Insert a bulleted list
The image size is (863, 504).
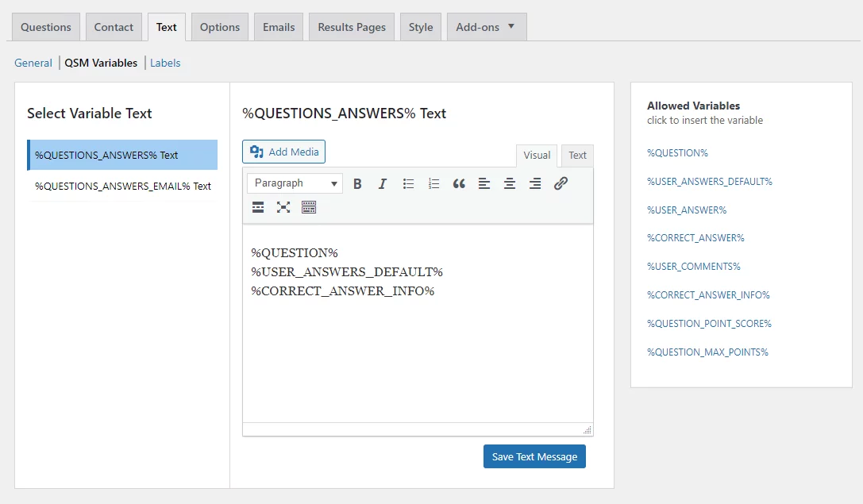[408, 184]
